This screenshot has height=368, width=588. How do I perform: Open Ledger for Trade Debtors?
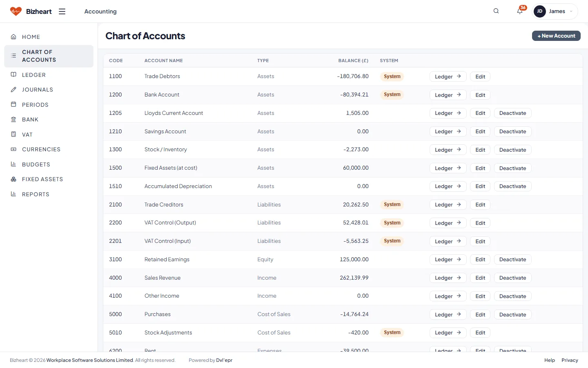point(448,76)
